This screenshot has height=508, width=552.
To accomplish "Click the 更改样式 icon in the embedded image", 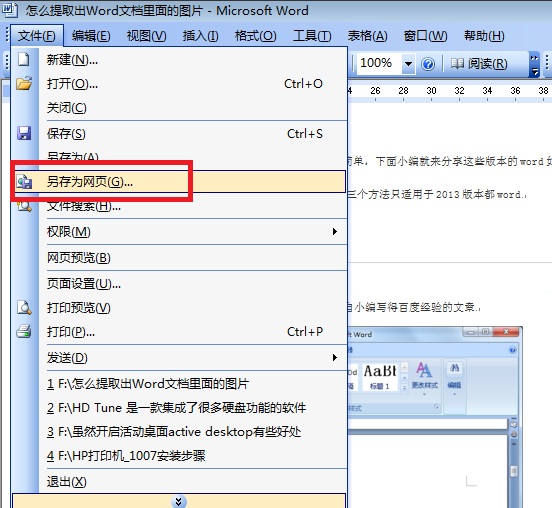I will 424,377.
